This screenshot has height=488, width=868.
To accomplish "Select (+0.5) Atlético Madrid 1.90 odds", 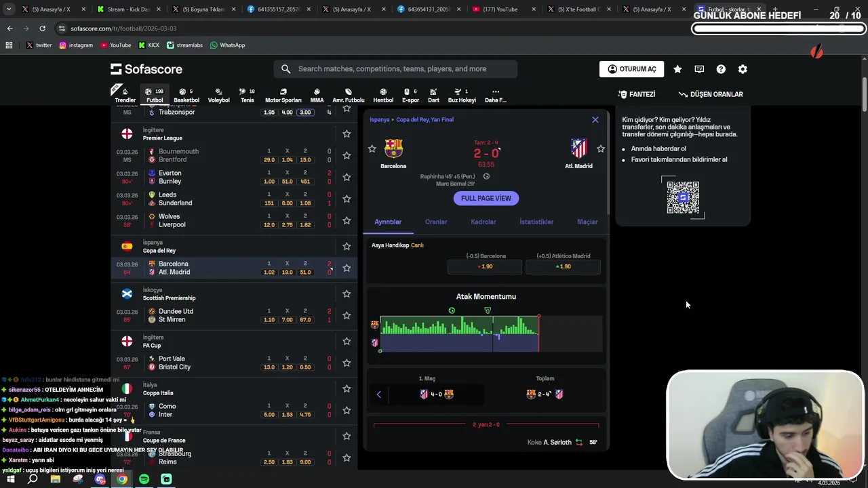I will pyautogui.click(x=563, y=266).
